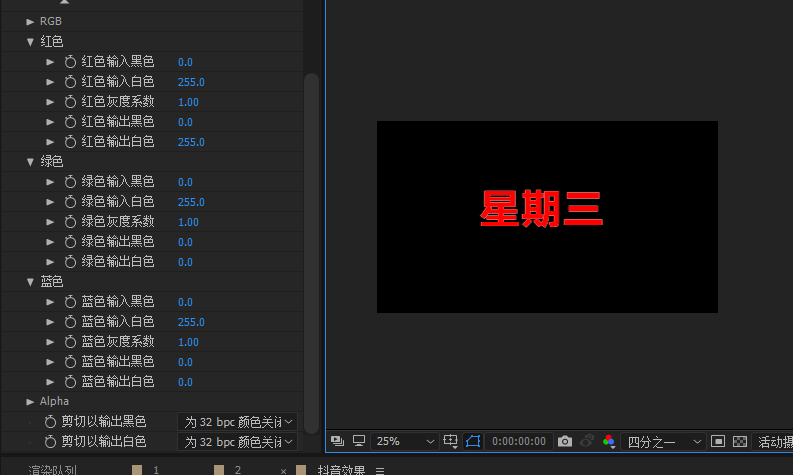Open the 25% magnification dropdown
Viewport: 793px width, 475px height.
405,441
